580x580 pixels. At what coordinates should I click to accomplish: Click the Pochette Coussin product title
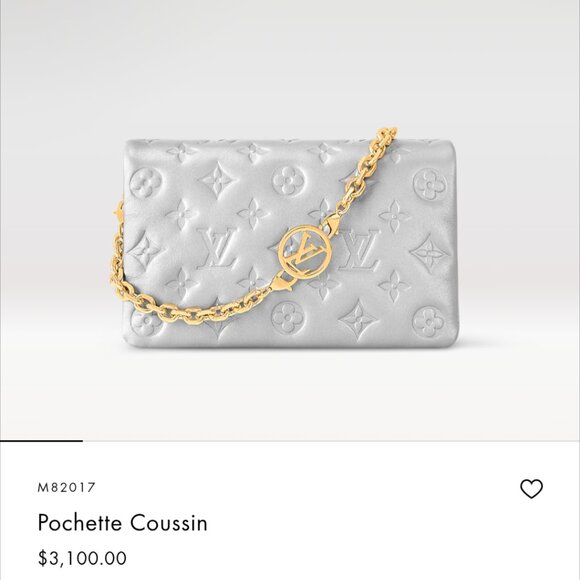[122, 523]
